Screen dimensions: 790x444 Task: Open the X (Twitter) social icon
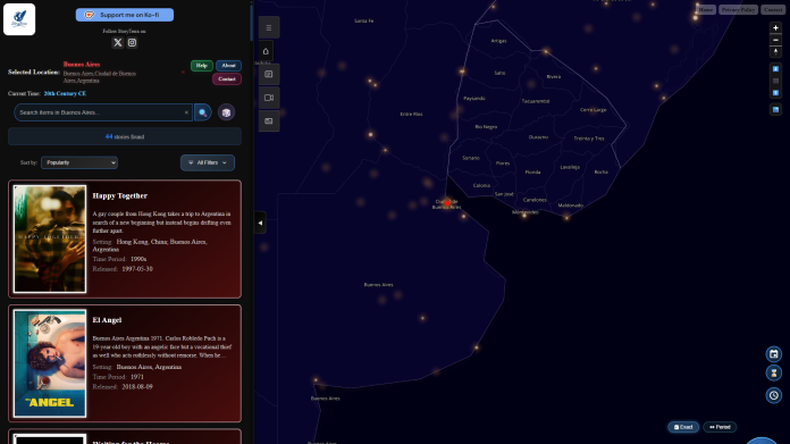(x=117, y=42)
